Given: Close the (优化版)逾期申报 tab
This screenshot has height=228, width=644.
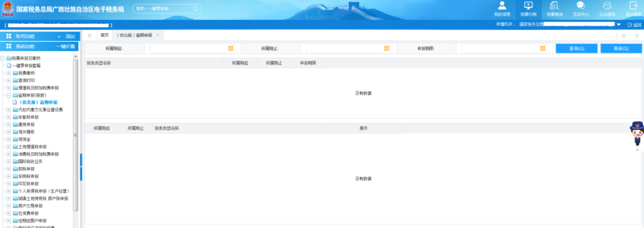Looking at the screenshot, I should 157,35.
